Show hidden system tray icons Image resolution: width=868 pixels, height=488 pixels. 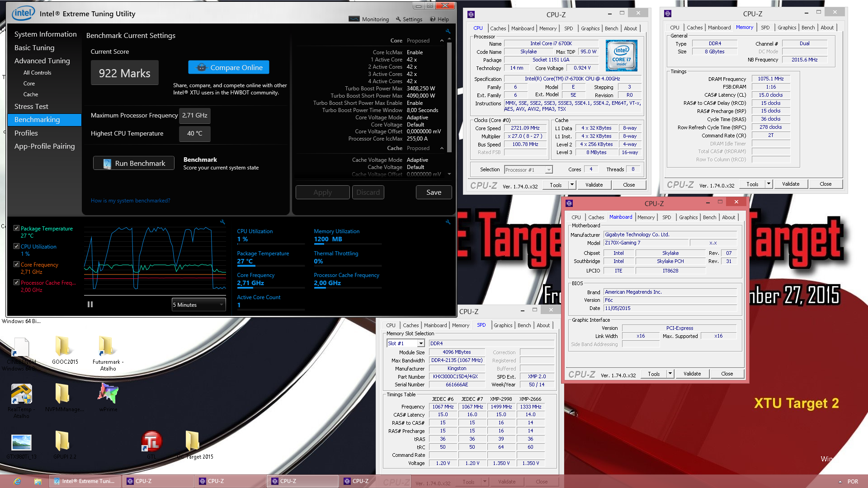[840, 482]
